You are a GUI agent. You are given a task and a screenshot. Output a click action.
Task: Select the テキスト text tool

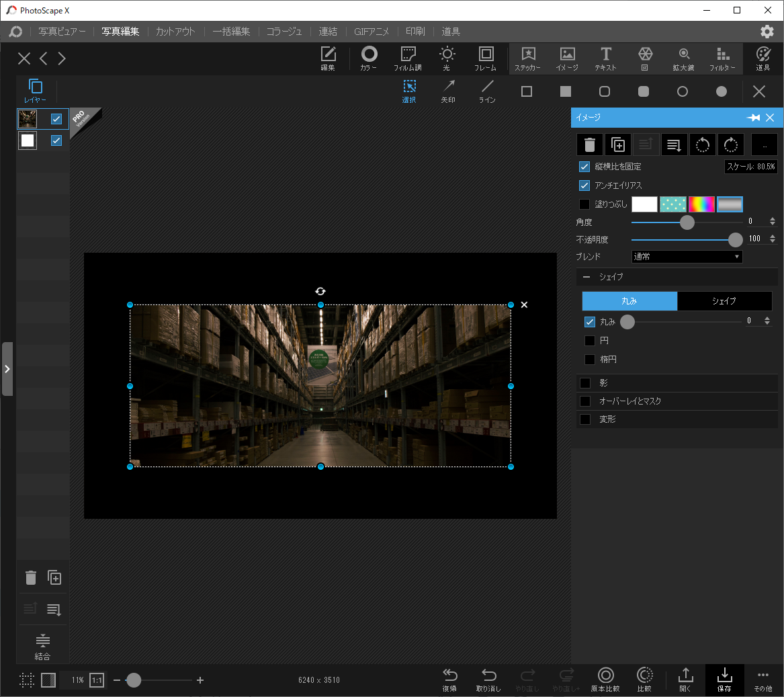pos(605,58)
